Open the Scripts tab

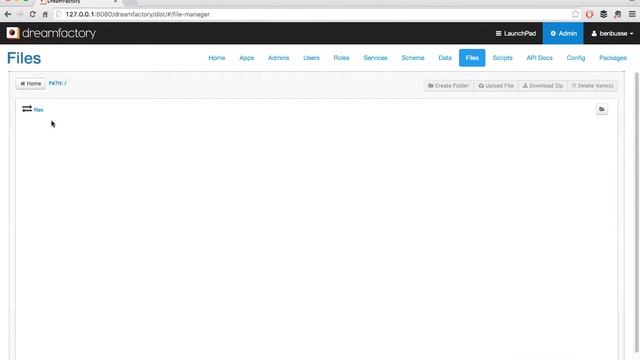pos(502,58)
